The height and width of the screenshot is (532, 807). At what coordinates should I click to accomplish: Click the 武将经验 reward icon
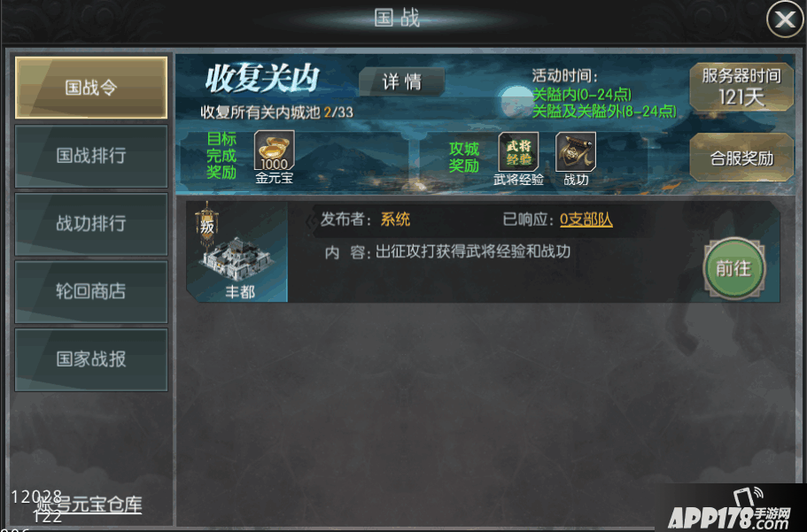pyautogui.click(x=518, y=151)
